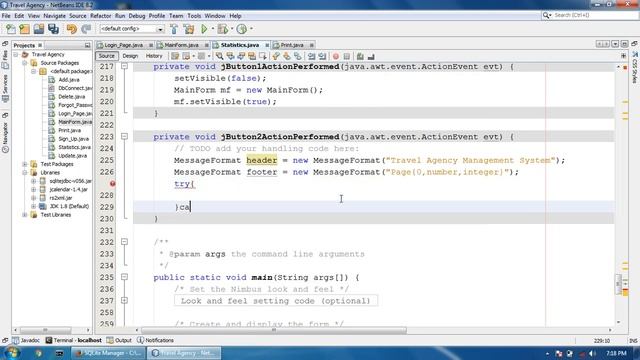
Task: Open the Run Project dropdown arrow
Action: [212, 29]
